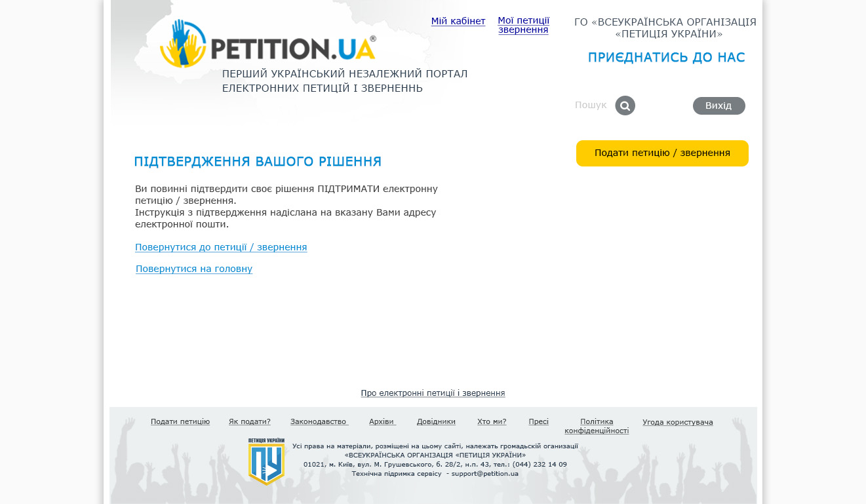The height and width of the screenshot is (504, 866).
Task: Click Хто ми? footer link
Action: (492, 421)
